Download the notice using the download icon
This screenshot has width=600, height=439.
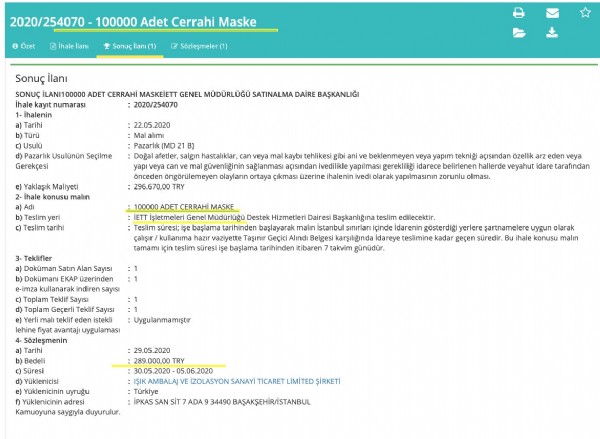(552, 33)
